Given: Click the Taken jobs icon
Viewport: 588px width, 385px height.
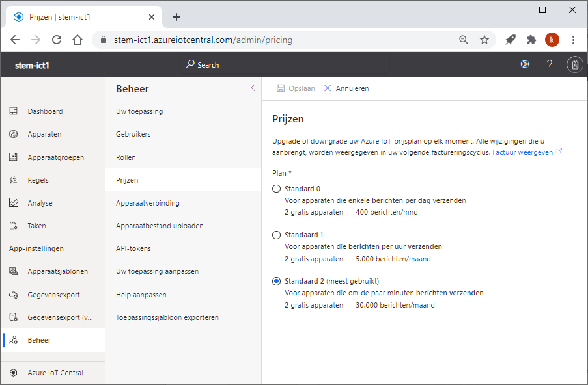Looking at the screenshot, I should click(x=14, y=226).
